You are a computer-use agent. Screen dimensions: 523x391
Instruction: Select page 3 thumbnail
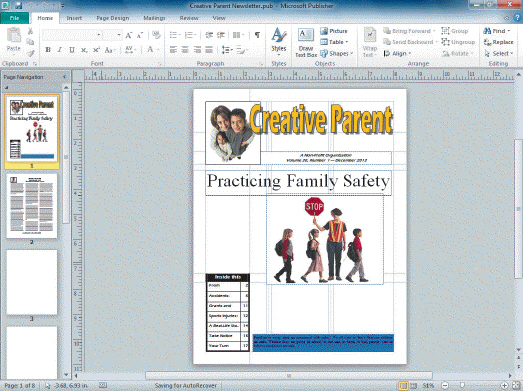coord(32,282)
